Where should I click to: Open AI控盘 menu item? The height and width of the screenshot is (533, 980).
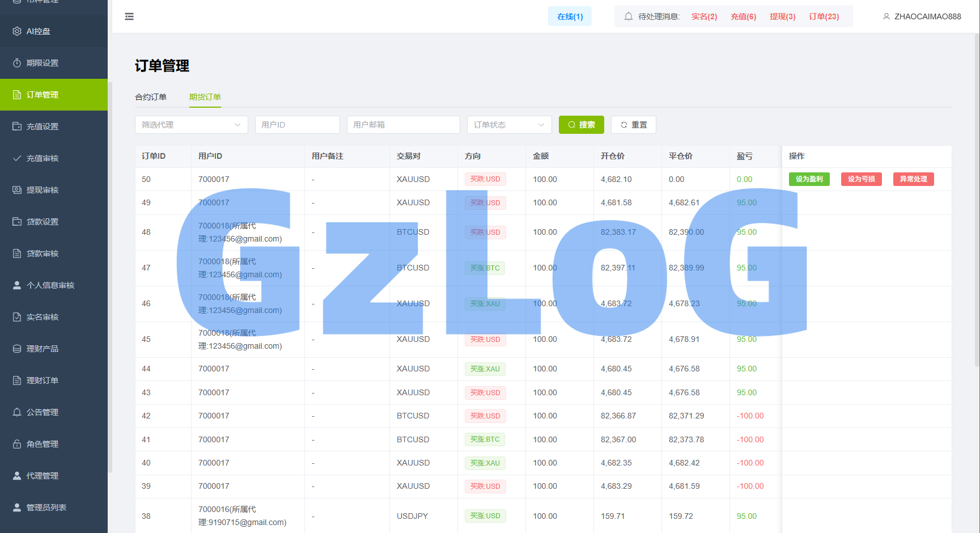[x=54, y=31]
